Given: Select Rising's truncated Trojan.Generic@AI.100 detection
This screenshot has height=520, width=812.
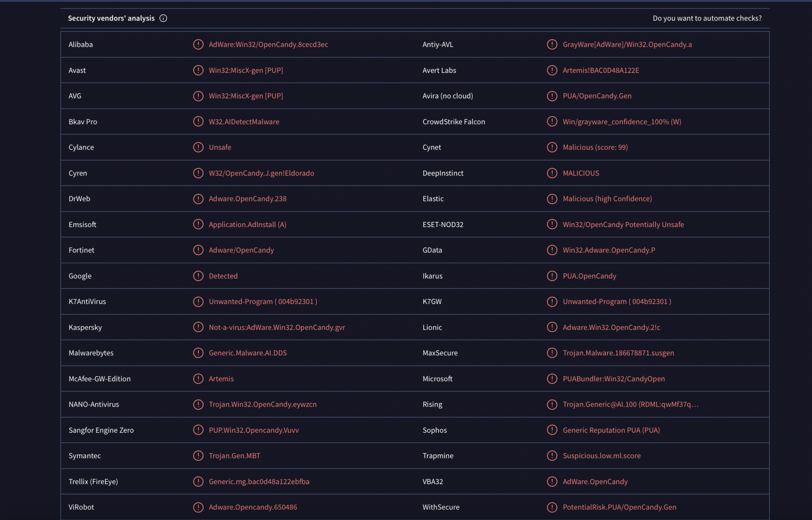Looking at the screenshot, I should (x=630, y=404).
